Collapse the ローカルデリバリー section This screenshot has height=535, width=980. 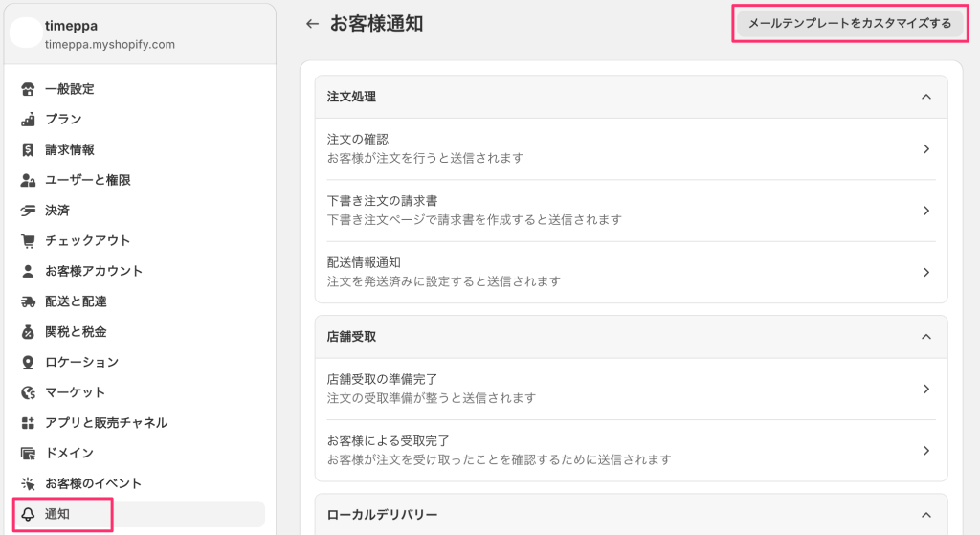click(x=926, y=515)
